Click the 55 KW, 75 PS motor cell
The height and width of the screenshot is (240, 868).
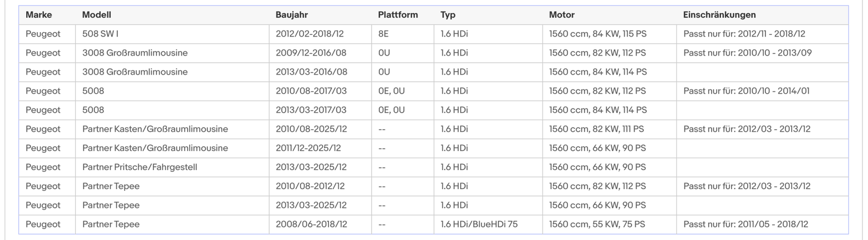pos(597,224)
